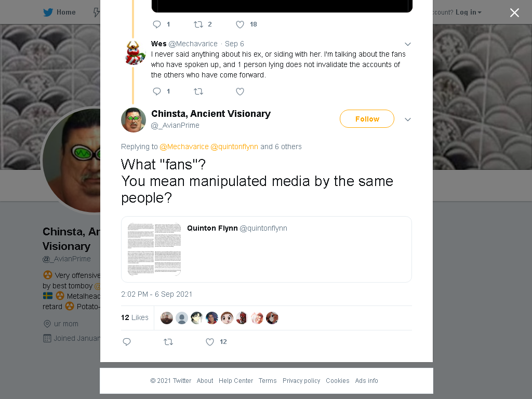Open the @quintonflynn mention link
Screen dimensions: 532x399
click(234, 147)
